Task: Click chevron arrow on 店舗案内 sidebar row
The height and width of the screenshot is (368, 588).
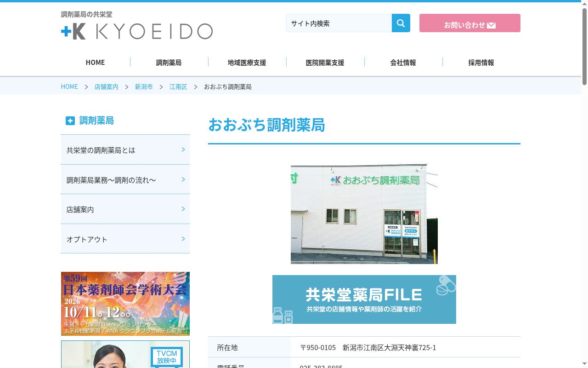Action: tap(183, 209)
